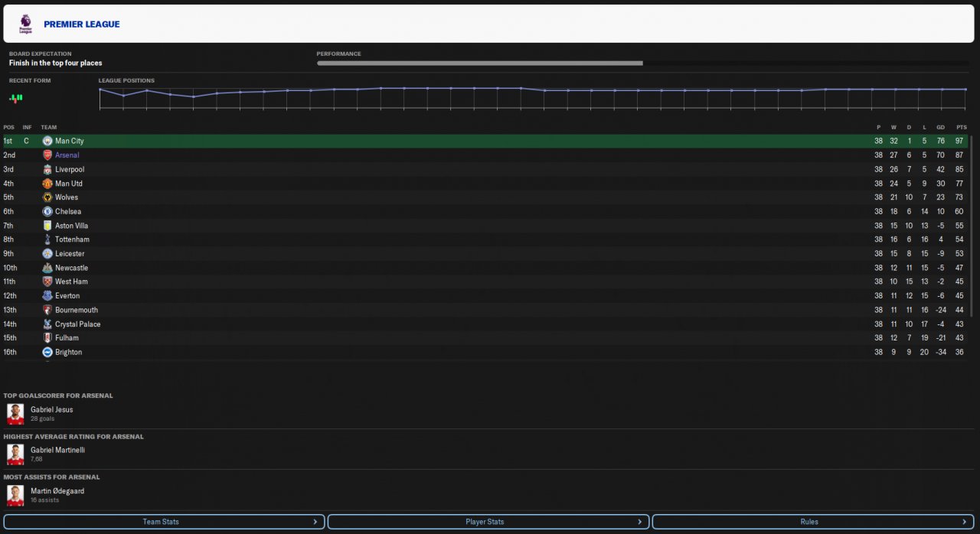This screenshot has width=980, height=534.
Task: Click Gabriel Martinelli highest rating name
Action: [57, 450]
